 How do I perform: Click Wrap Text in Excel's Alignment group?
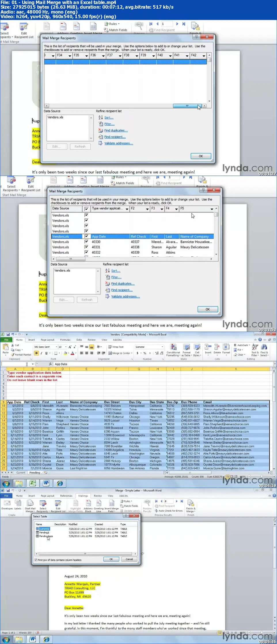(x=116, y=347)
